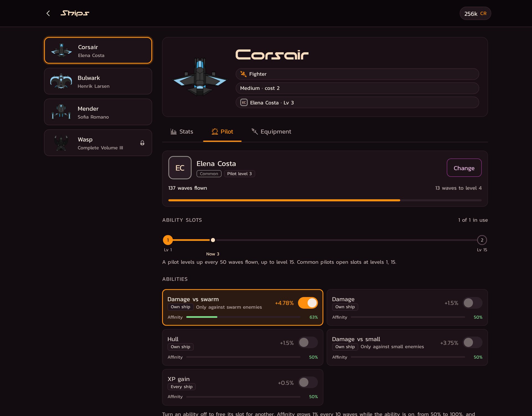This screenshot has height=416, width=532.
Task: Click the Medium cost 2 pill
Action: click(357, 88)
